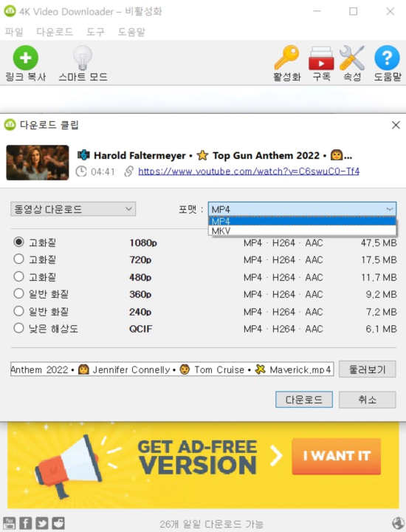Open the 파일 menu
Viewport: 406px width, 532px height.
pos(14,32)
